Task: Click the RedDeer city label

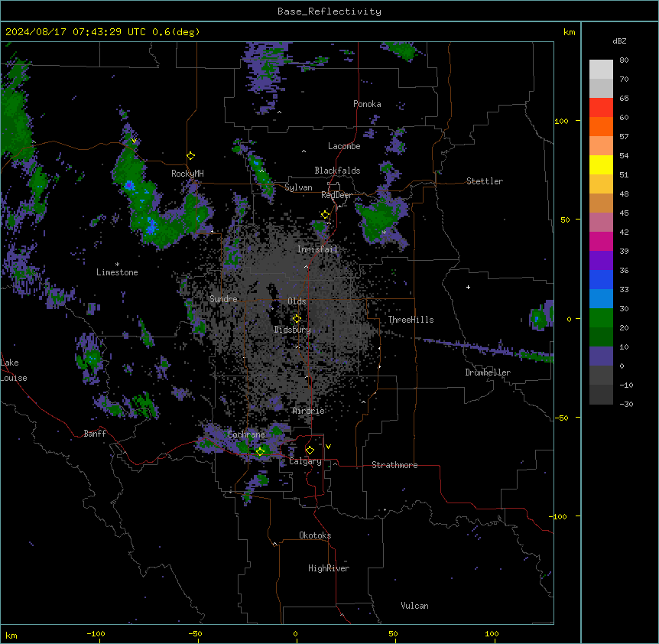Action: [x=336, y=195]
